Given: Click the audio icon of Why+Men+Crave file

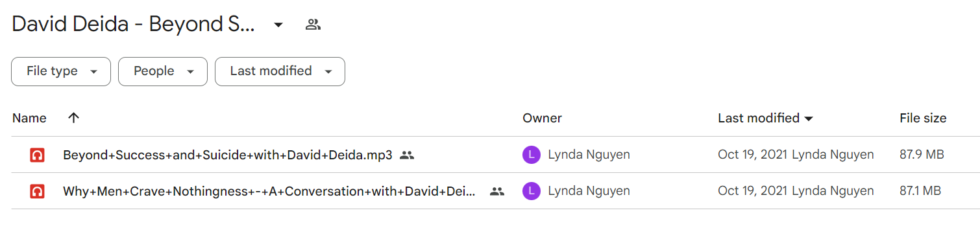Looking at the screenshot, I should 37,191.
